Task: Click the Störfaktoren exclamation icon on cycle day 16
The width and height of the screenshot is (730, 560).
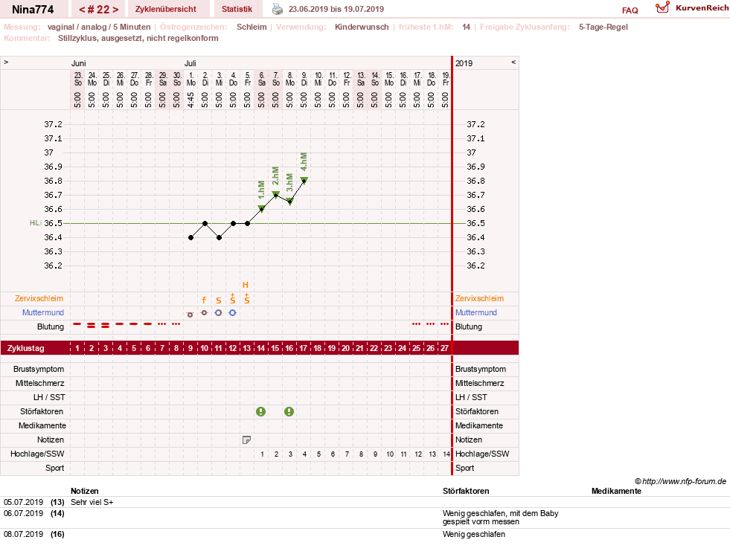Action: tap(289, 411)
